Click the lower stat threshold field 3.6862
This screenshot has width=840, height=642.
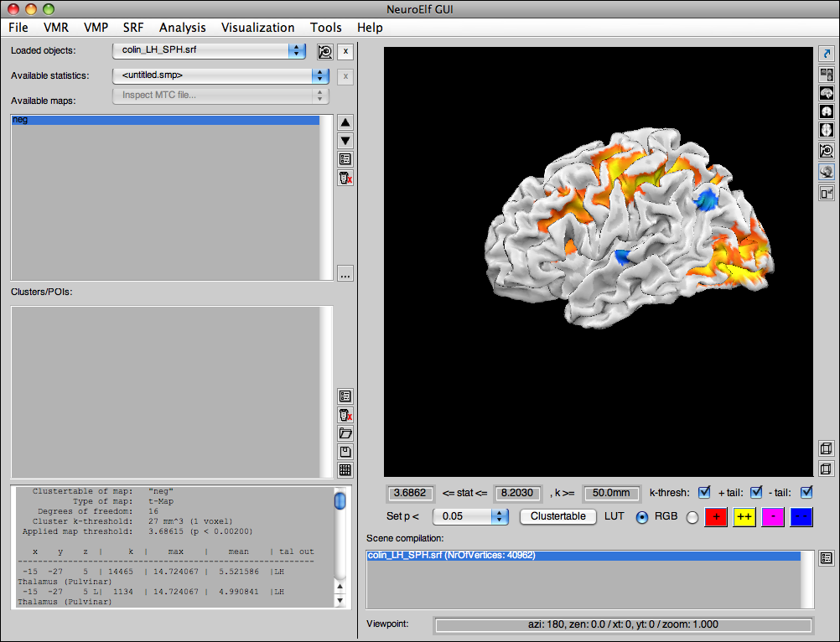pos(409,493)
